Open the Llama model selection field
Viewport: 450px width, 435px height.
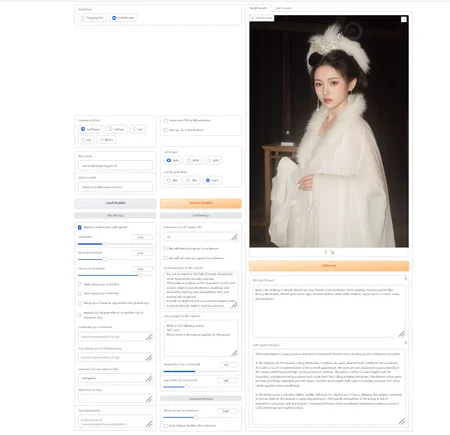(x=115, y=187)
